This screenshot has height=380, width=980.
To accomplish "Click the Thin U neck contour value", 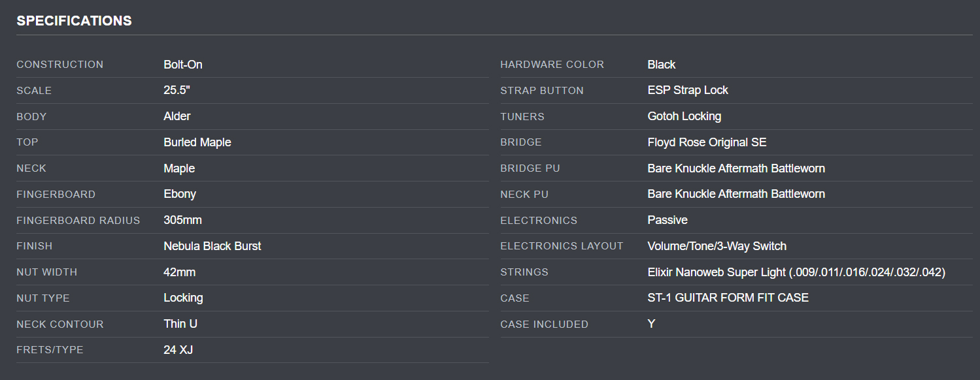I will pos(180,324).
